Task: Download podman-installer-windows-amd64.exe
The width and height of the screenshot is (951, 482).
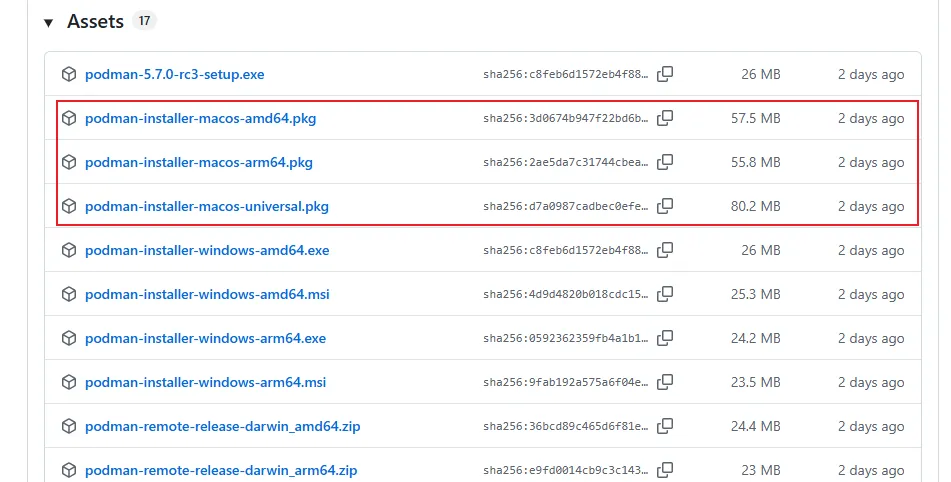Action: pyautogui.click(x=206, y=250)
